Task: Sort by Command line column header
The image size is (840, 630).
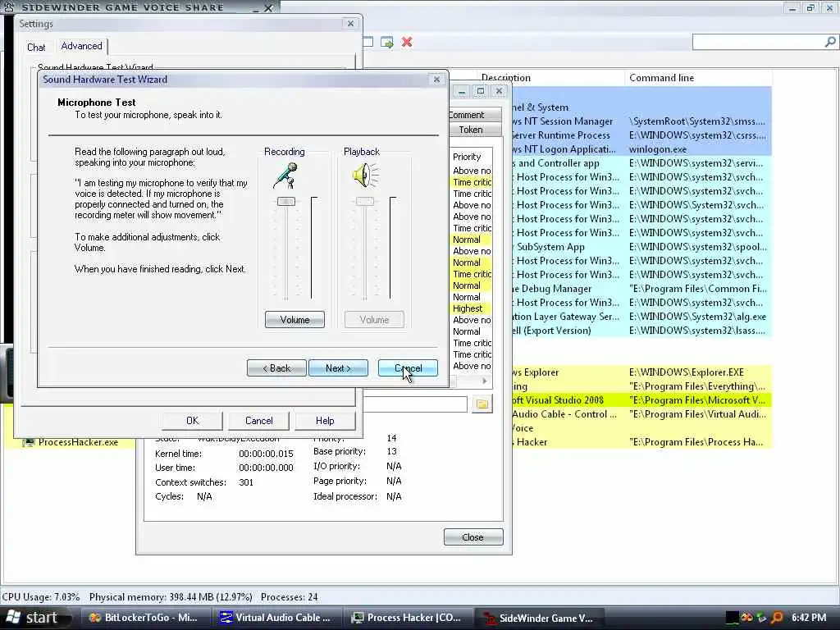Action: pos(697,78)
